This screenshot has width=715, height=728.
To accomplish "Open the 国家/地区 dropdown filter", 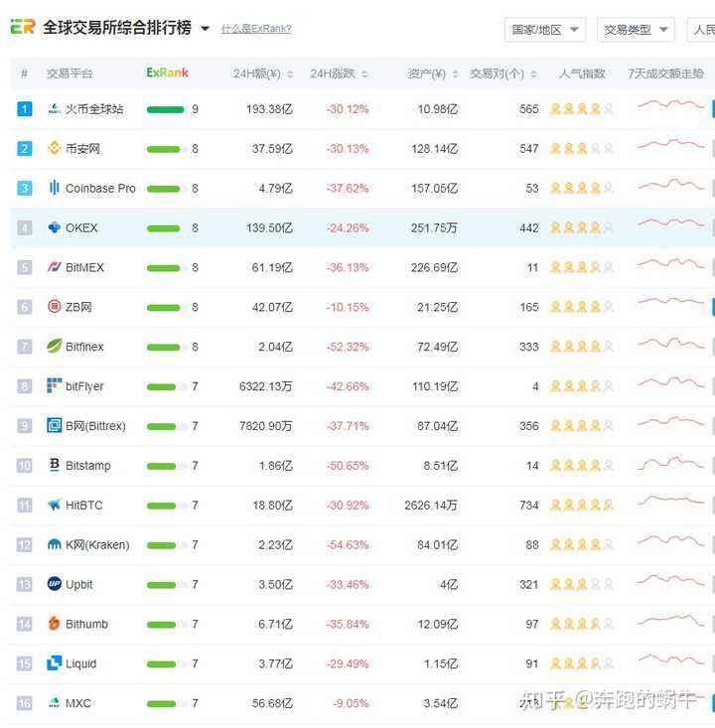I will (544, 30).
